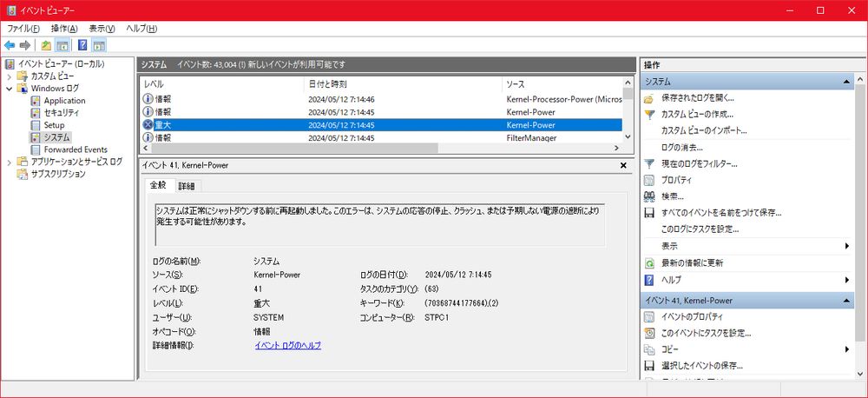This screenshot has height=398, width=868.
Task: Switch to the 詳細 tab
Action: pyautogui.click(x=187, y=186)
